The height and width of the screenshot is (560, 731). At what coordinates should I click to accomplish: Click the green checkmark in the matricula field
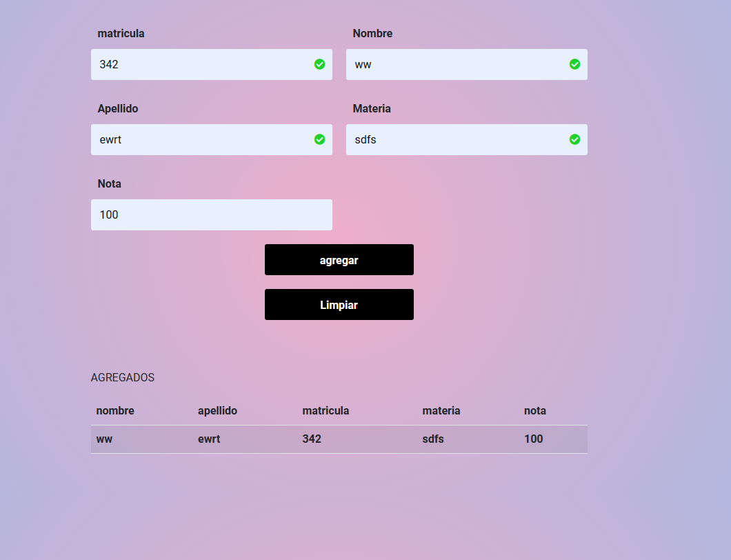(319, 63)
